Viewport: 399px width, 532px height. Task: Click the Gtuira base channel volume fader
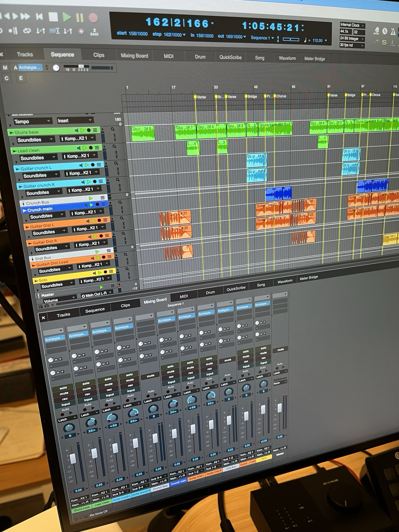point(73,458)
